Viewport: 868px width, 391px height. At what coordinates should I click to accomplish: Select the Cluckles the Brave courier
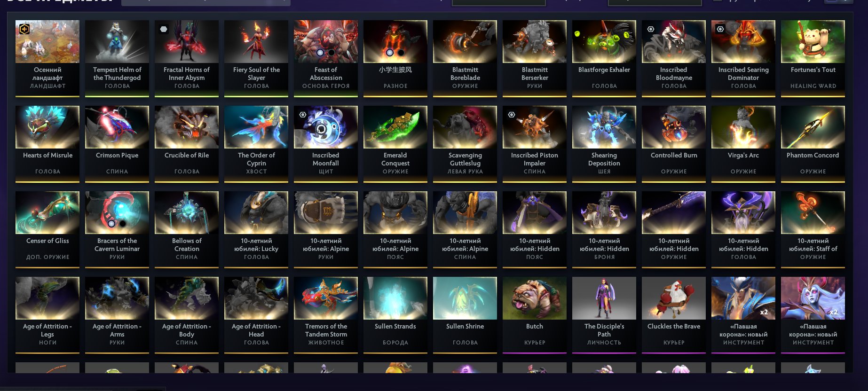click(x=673, y=314)
